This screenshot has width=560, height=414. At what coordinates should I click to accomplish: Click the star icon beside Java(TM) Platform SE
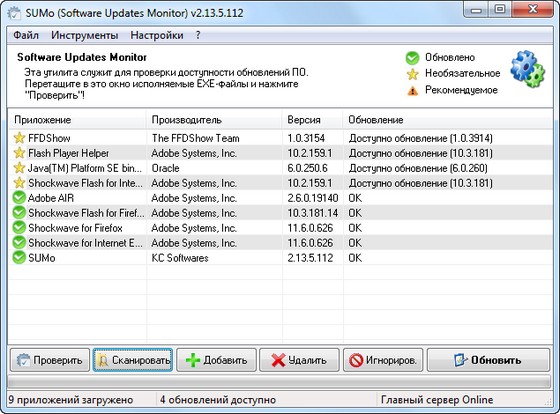click(x=19, y=168)
